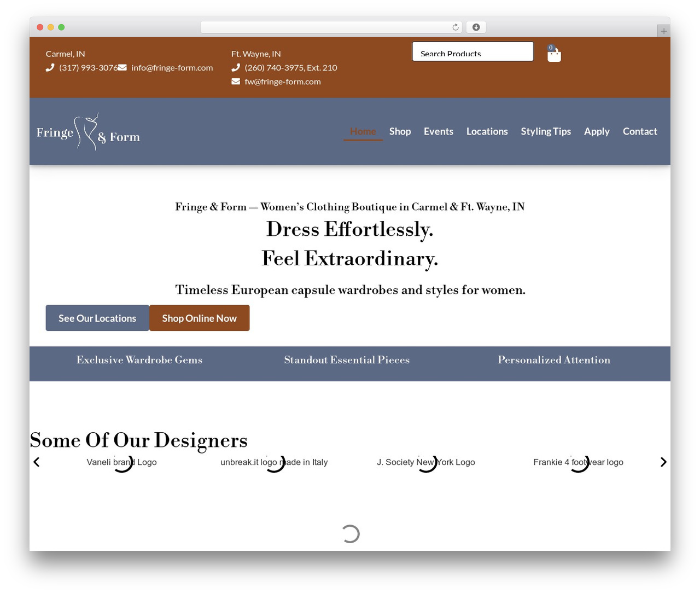Select the Vaneli brand logo
Viewport: 700px width, 593px height.
pos(122,462)
